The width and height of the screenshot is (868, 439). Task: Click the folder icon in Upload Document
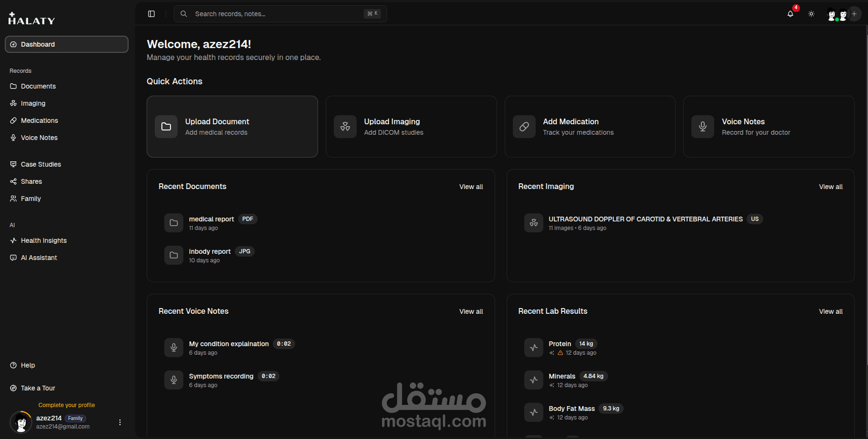pos(166,127)
